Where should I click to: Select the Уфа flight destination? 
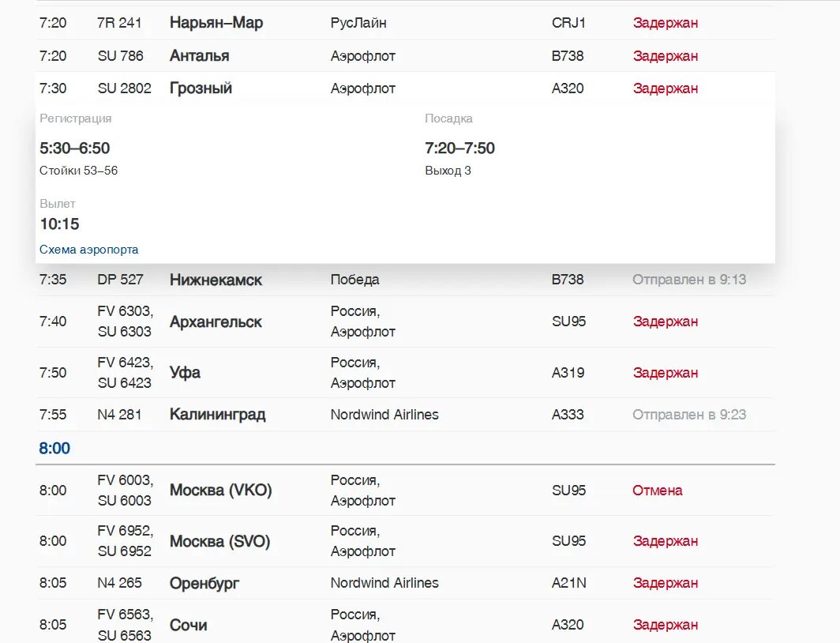[x=185, y=372]
